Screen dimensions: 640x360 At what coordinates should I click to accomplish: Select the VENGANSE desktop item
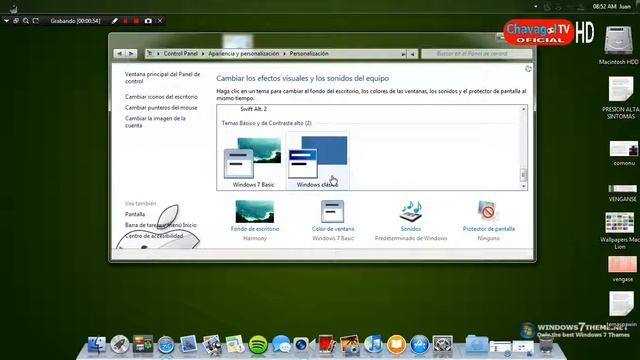(x=622, y=193)
